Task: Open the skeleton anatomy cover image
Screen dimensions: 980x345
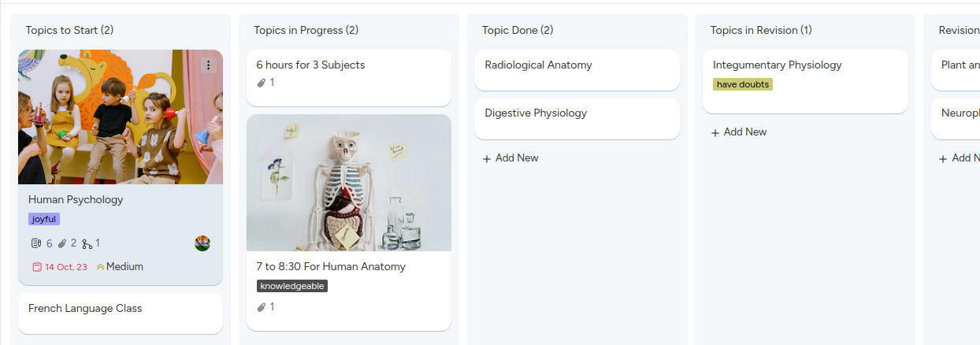Action: pos(349,183)
